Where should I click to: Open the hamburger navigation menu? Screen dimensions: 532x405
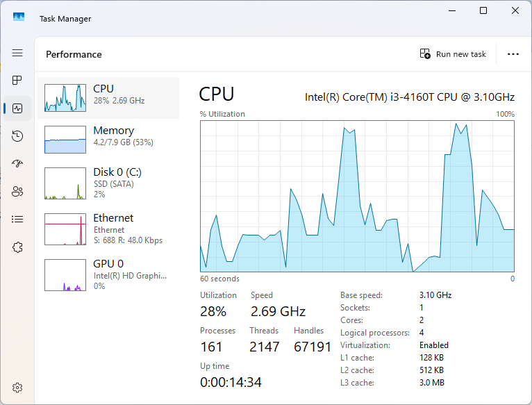click(x=17, y=53)
